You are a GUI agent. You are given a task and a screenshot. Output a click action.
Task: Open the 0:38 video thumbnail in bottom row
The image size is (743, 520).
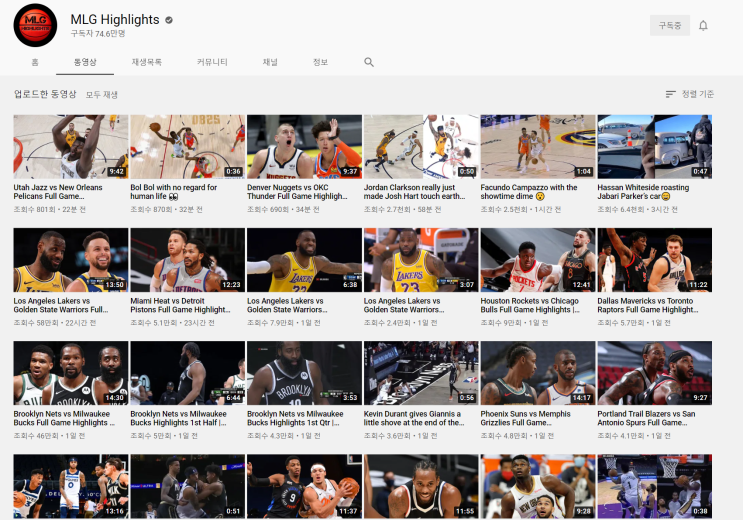pos(654,486)
